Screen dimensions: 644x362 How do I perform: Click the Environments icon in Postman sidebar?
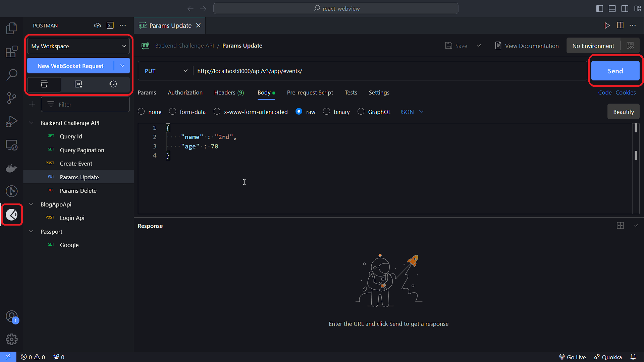pos(78,84)
